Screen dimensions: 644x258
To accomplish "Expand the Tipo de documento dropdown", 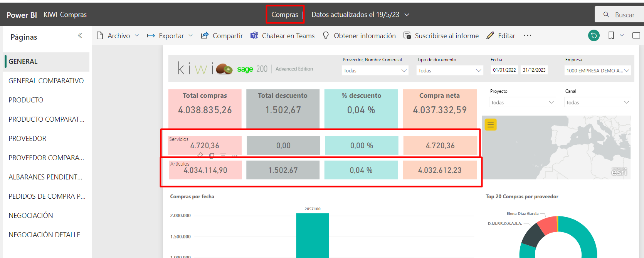I will 449,70.
